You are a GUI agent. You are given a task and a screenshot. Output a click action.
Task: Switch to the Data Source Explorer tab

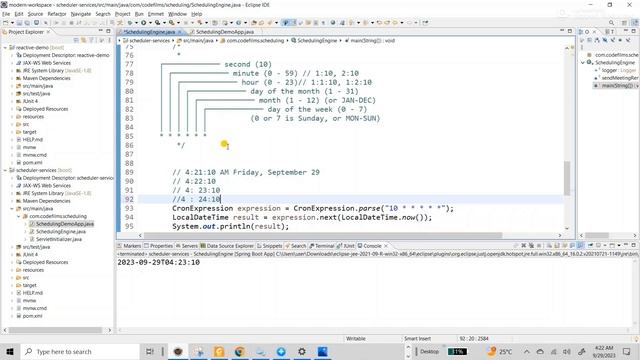pos(227,246)
